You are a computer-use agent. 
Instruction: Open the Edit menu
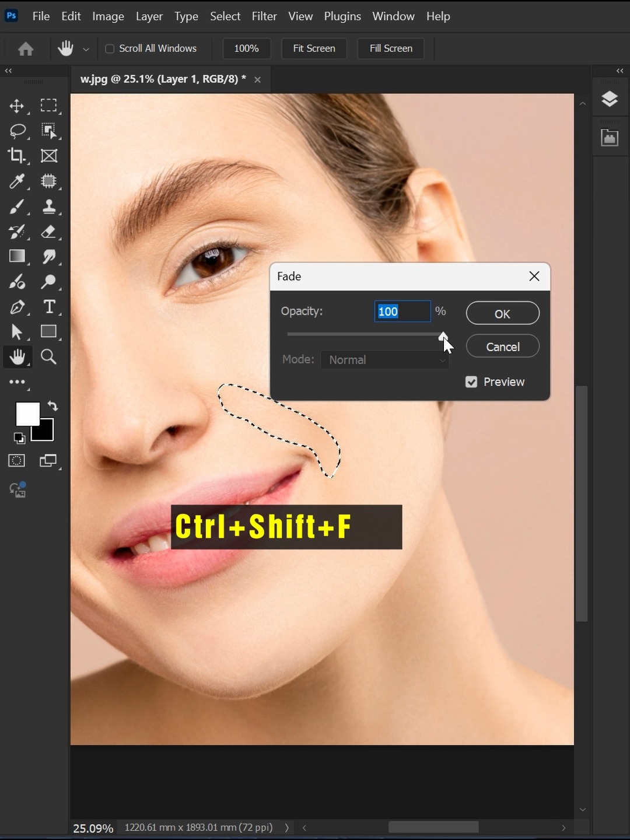(71, 16)
